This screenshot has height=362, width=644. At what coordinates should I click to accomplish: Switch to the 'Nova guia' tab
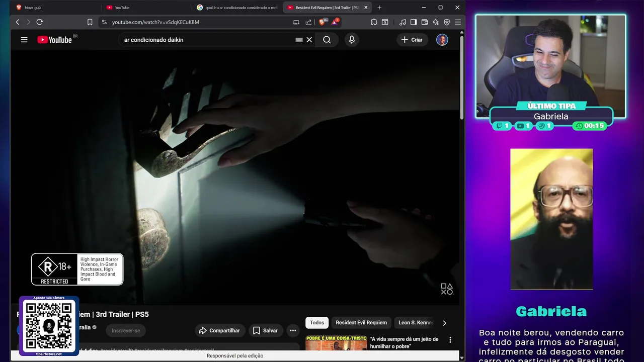tap(55, 8)
